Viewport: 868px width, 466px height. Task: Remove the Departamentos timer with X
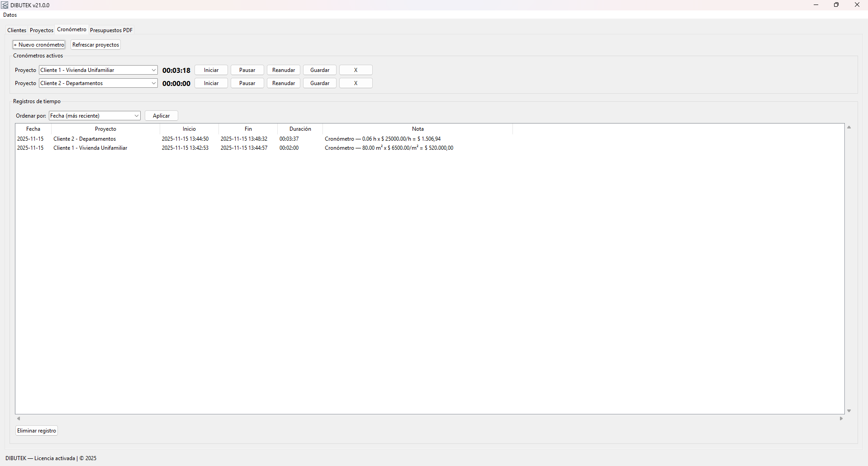356,83
